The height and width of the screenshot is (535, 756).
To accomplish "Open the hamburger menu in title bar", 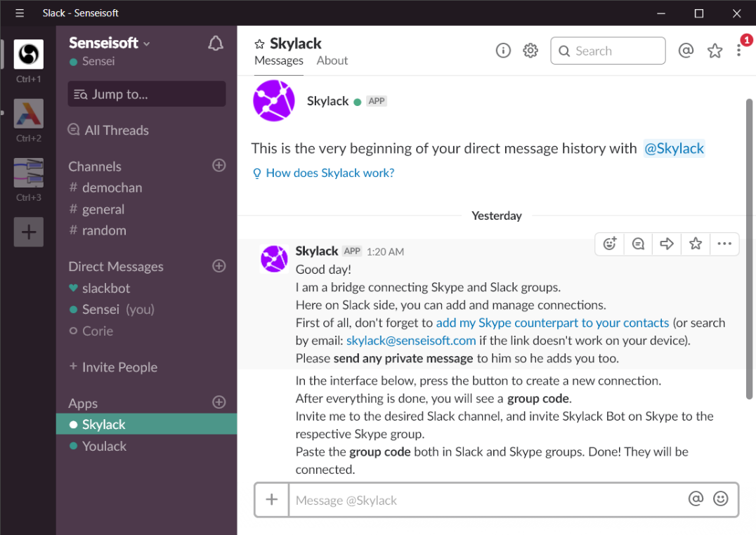I will [x=19, y=13].
